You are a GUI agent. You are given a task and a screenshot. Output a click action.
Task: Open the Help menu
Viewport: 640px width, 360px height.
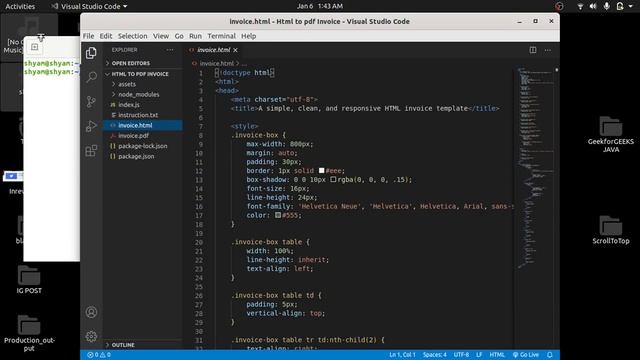tap(248, 36)
